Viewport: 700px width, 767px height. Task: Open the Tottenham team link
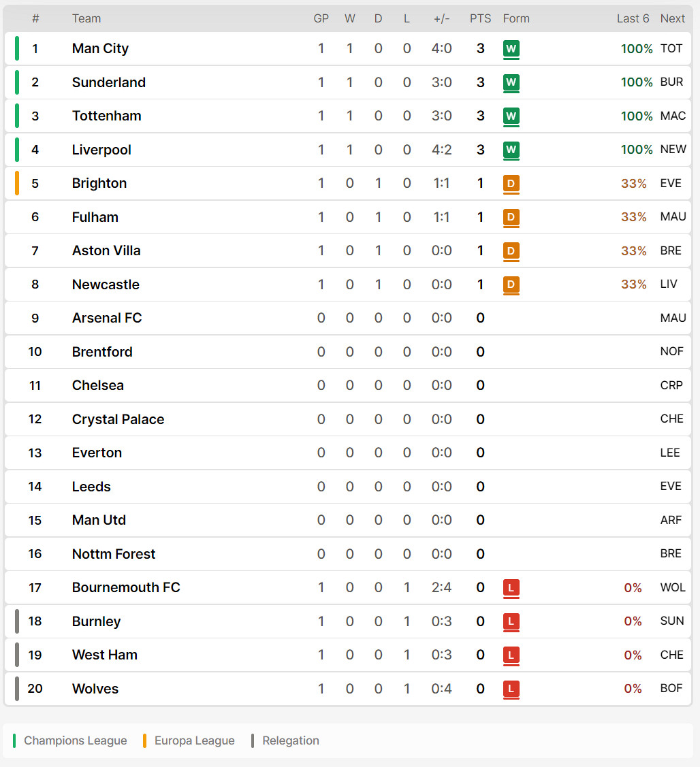click(x=107, y=116)
